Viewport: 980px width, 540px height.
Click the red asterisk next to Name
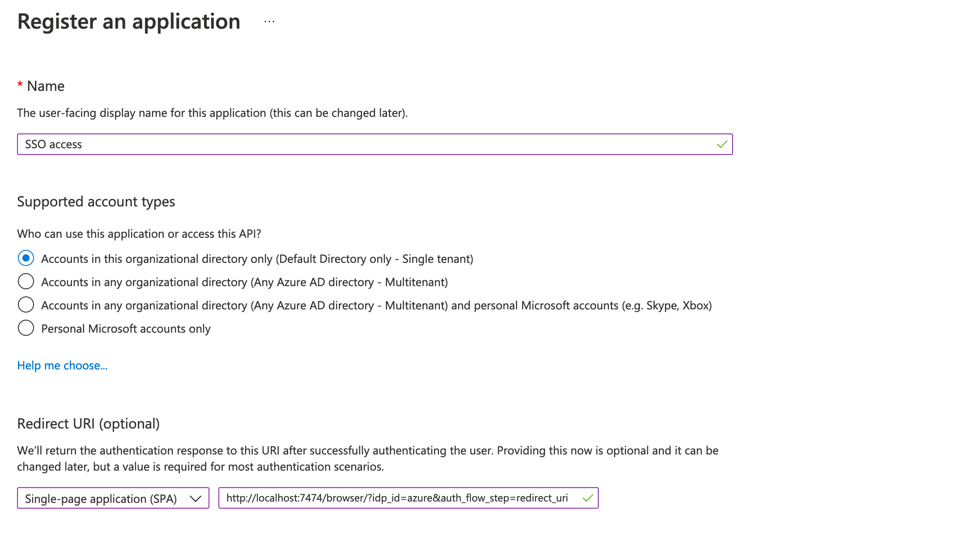pyautogui.click(x=20, y=85)
